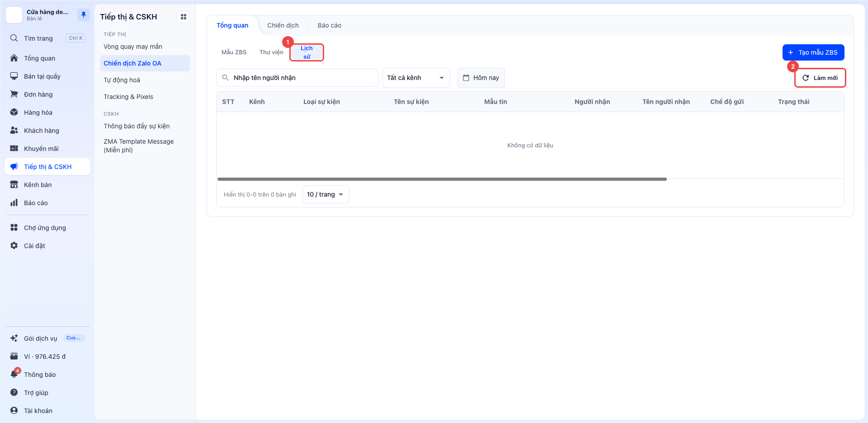Screen dimensions: 868x423
Task: Click the Tạo mẫu ZBS button
Action: 813,52
